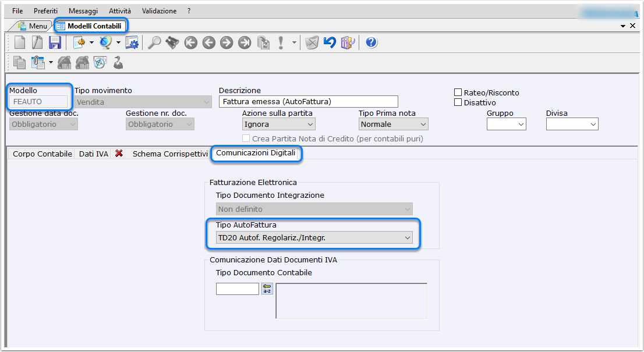Select the Comunicazioni Digitali tab
Screen dimensions: 644x352
[256, 153]
